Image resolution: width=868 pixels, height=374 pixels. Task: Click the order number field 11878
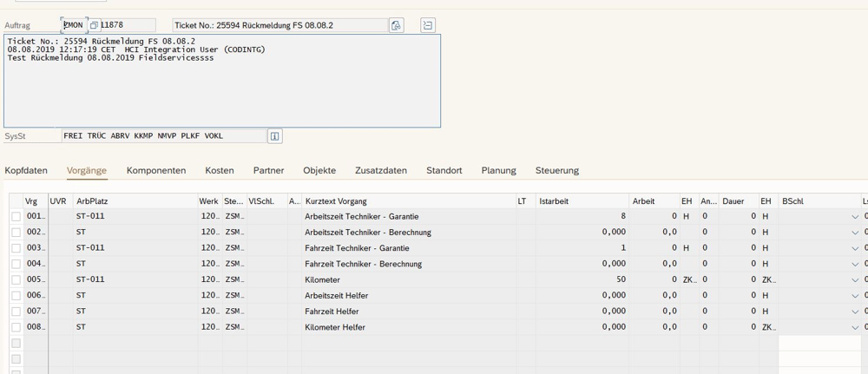128,25
